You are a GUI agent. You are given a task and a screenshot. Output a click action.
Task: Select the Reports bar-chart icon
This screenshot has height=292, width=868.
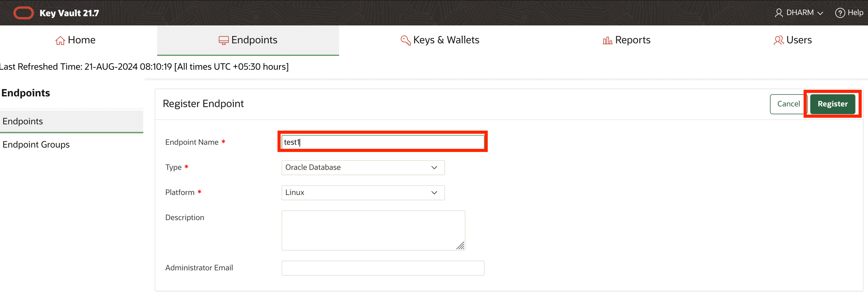[x=607, y=40]
